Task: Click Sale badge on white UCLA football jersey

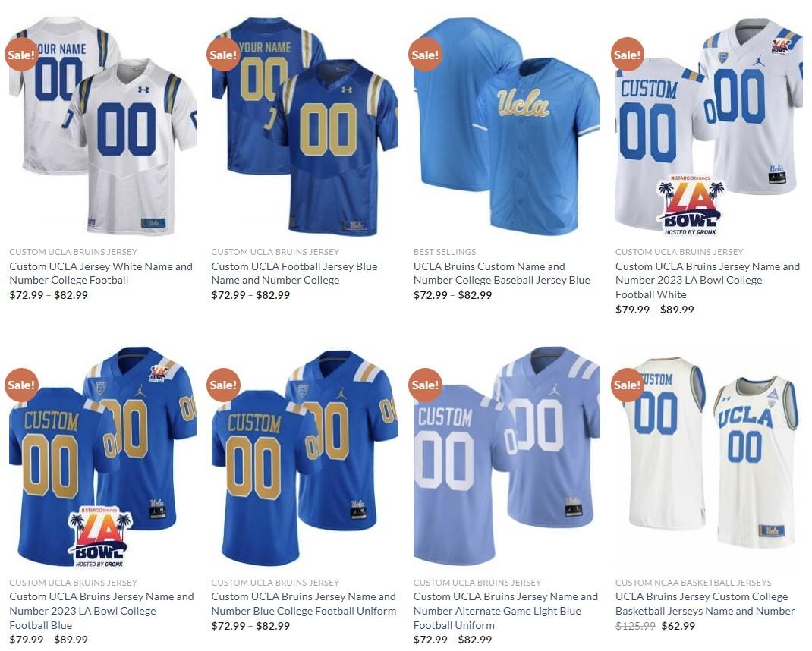Action: click(21, 55)
